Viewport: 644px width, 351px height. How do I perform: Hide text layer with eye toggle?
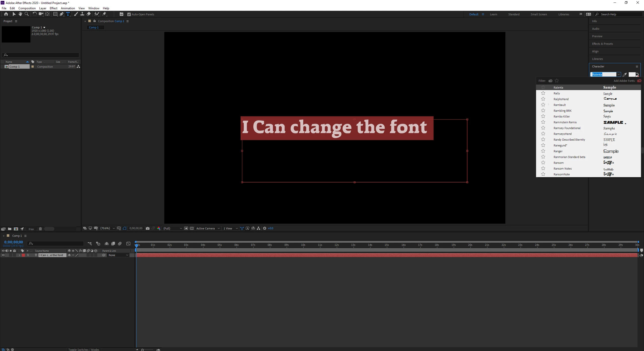3,255
